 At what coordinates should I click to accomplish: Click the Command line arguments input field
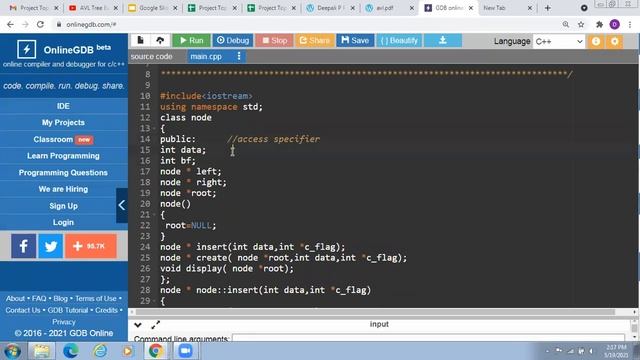(x=428, y=338)
